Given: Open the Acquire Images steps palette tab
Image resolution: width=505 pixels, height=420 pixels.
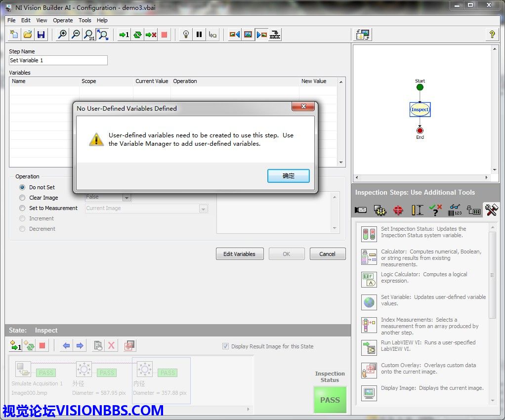Looking at the screenshot, I should coord(361,210).
